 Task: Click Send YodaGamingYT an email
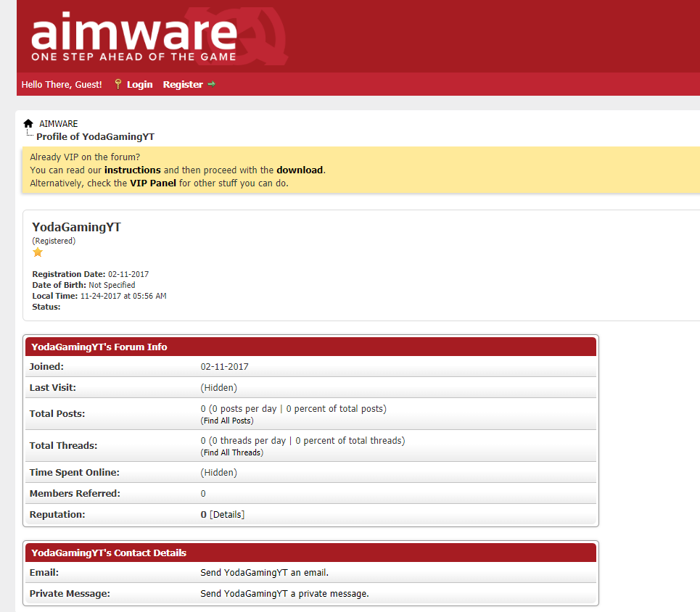tap(264, 573)
